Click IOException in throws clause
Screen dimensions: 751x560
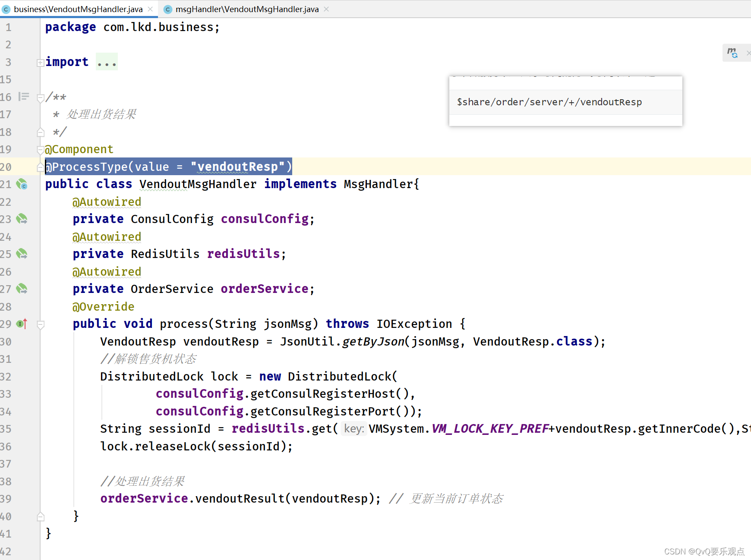[414, 324]
